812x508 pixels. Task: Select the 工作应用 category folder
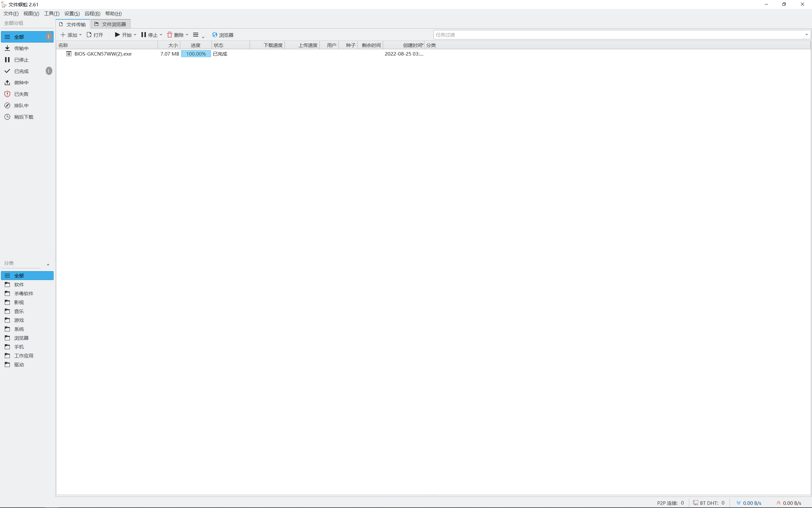point(27,356)
